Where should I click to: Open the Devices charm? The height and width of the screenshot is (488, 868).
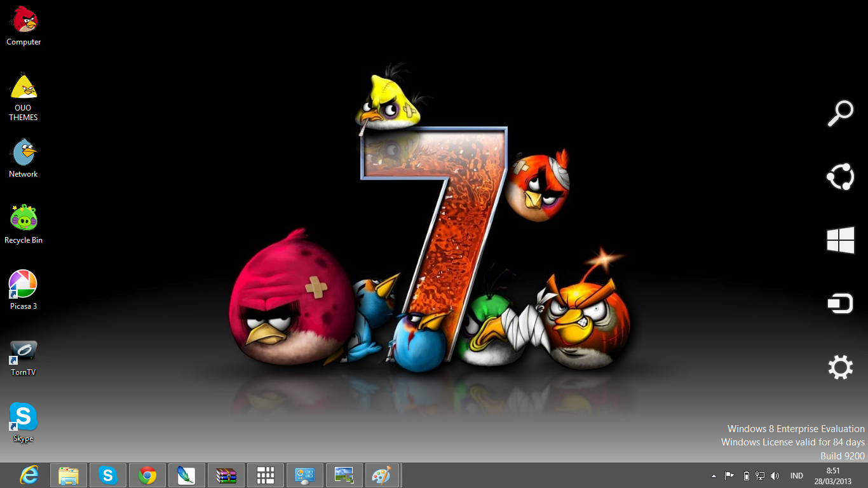[840, 303]
